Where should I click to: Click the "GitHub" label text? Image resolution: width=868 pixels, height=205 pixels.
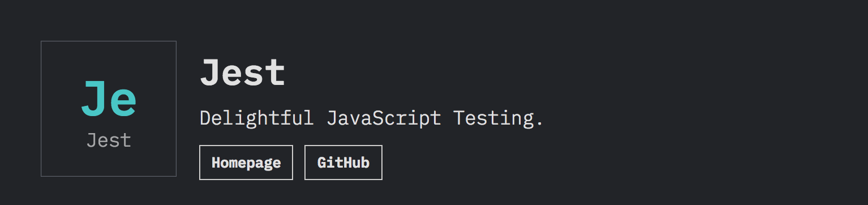(343, 163)
